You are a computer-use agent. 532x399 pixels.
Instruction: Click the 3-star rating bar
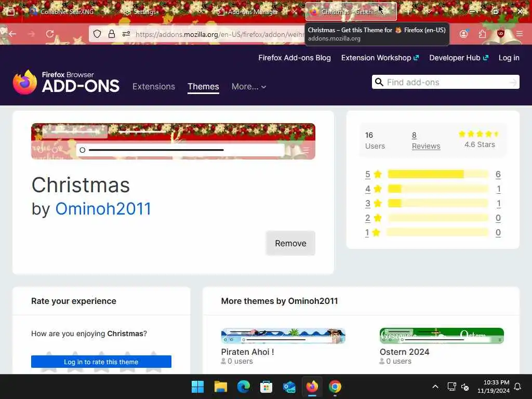click(438, 203)
